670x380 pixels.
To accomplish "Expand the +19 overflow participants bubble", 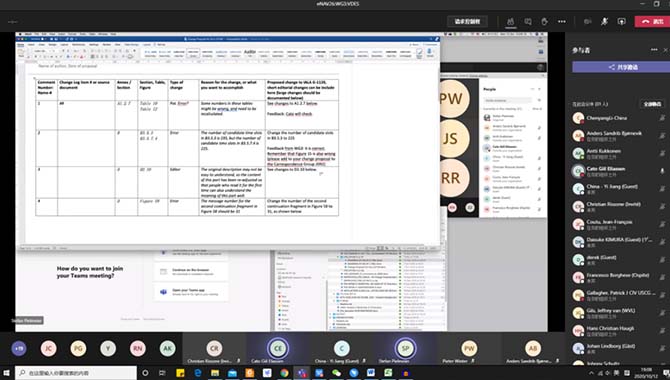I will point(19,349).
